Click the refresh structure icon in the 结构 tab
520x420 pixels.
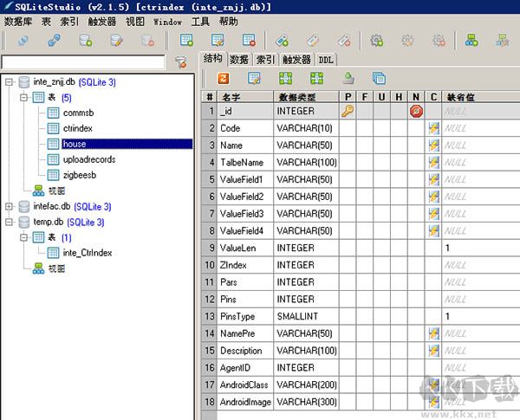click(222, 78)
